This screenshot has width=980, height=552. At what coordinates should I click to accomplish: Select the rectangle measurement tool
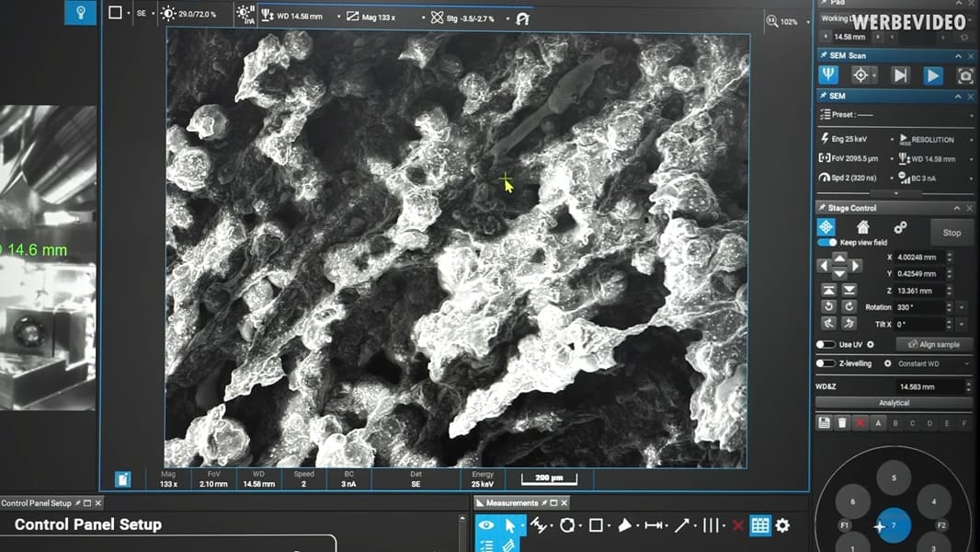(596, 525)
